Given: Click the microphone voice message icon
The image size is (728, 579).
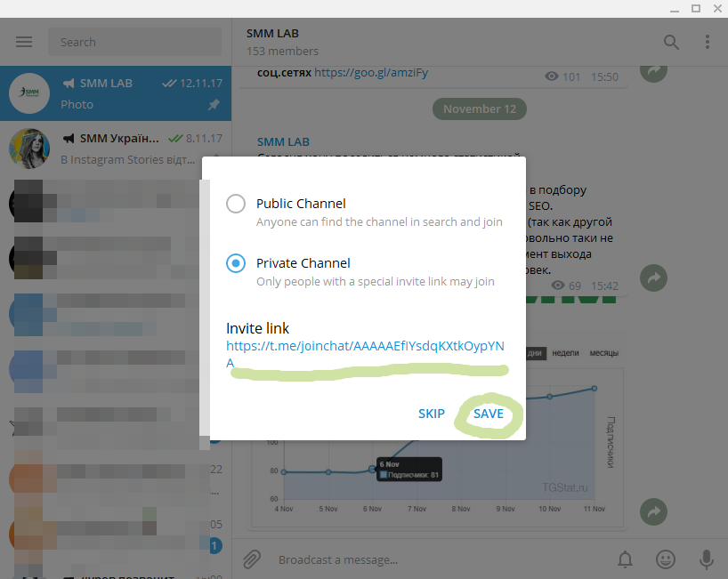Looking at the screenshot, I should pos(706,559).
